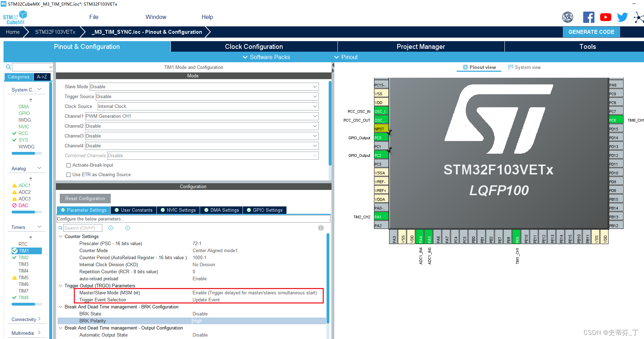Open the GPIO Settings tab
644x339 pixels.
click(x=265, y=210)
